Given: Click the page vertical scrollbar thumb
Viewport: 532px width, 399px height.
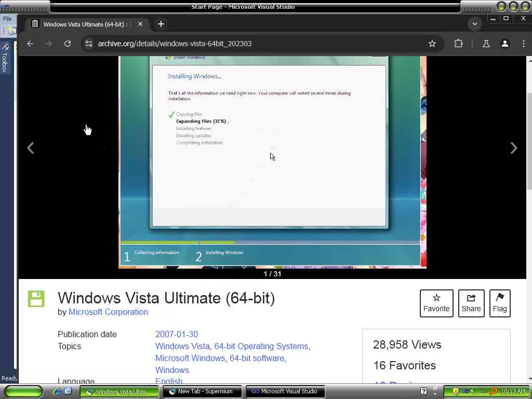Looking at the screenshot, I should tap(529, 141).
